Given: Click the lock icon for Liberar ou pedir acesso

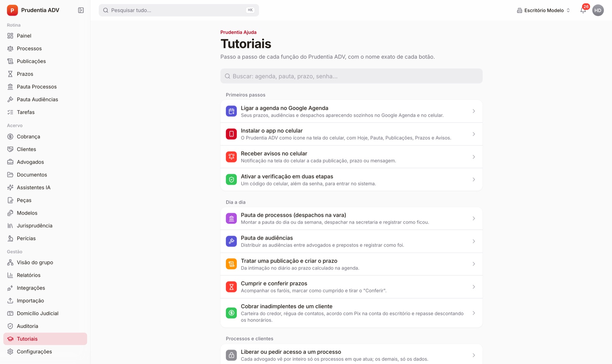Looking at the screenshot, I should 231,355.
